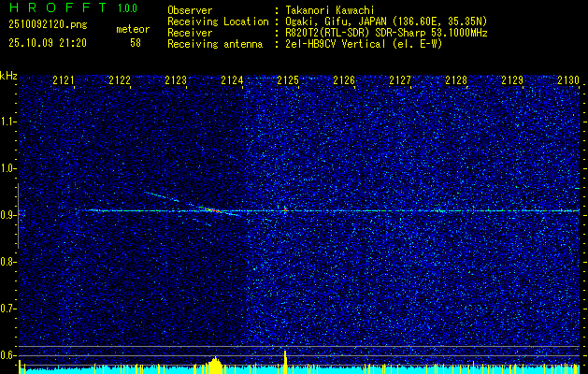This screenshot has width=588, height=374.
Task: Click time marker 2125
Action: pyautogui.click(x=288, y=79)
